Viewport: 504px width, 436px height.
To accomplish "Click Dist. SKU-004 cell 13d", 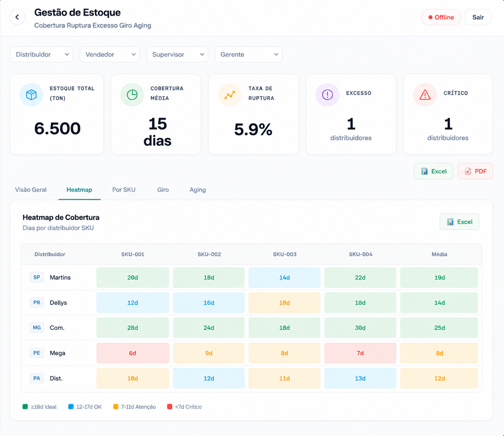I will coord(360,378).
